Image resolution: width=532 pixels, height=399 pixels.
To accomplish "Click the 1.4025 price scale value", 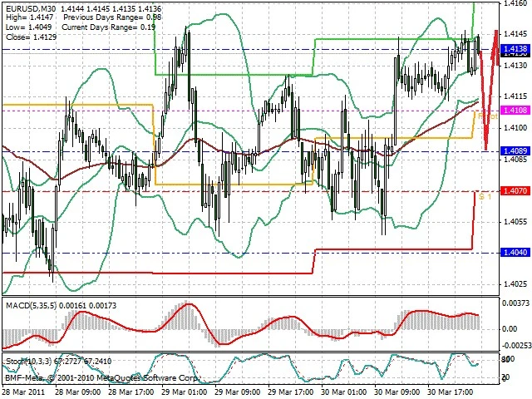I will click(515, 284).
